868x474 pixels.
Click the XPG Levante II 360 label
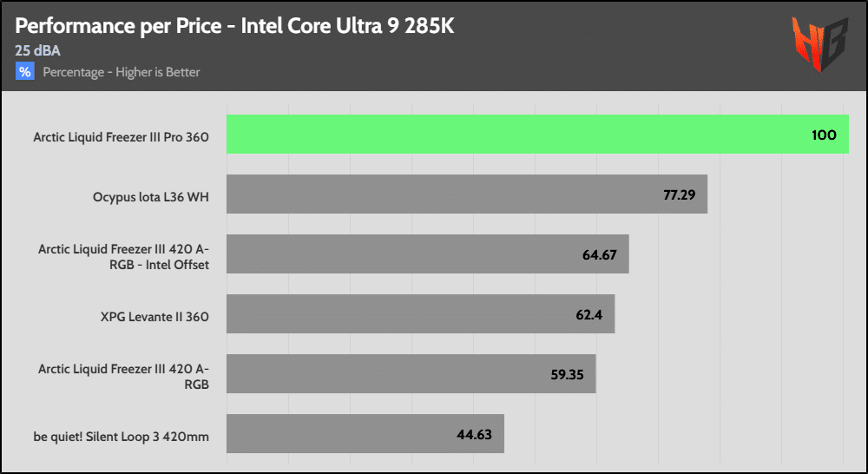[155, 317]
